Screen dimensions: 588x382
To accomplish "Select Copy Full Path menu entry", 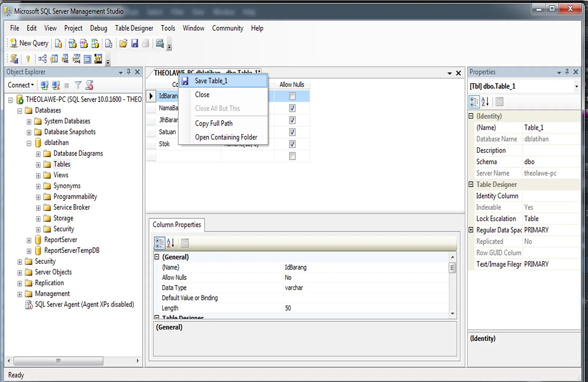I will point(223,123).
